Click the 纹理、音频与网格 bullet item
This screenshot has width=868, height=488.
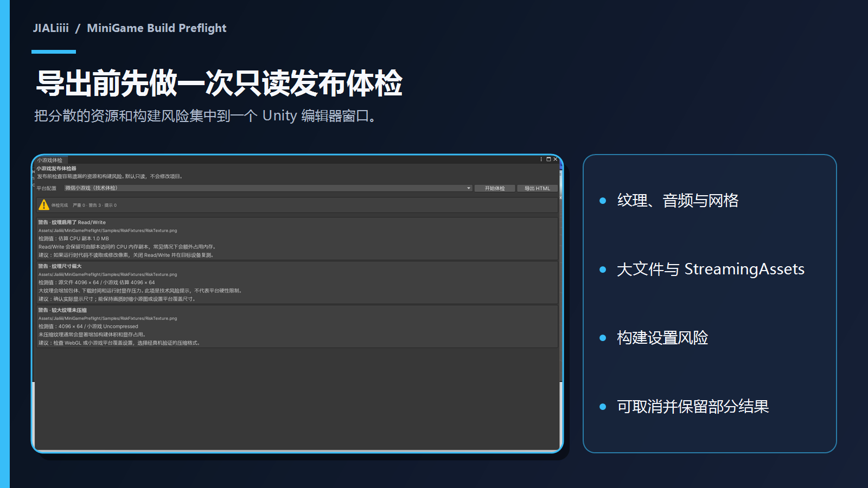point(678,201)
